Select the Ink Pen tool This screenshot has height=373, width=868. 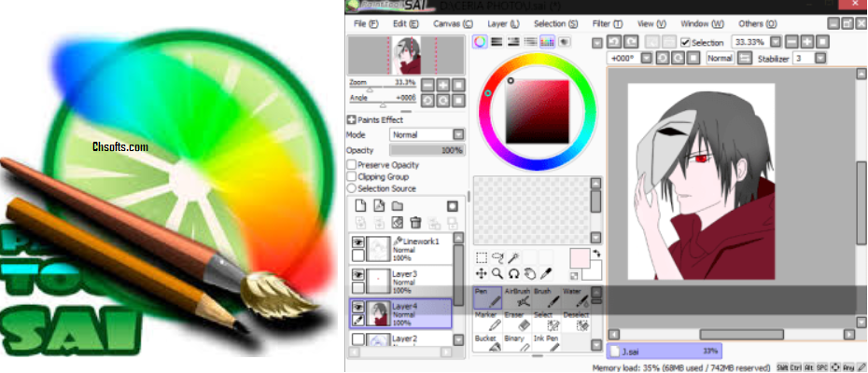(546, 342)
